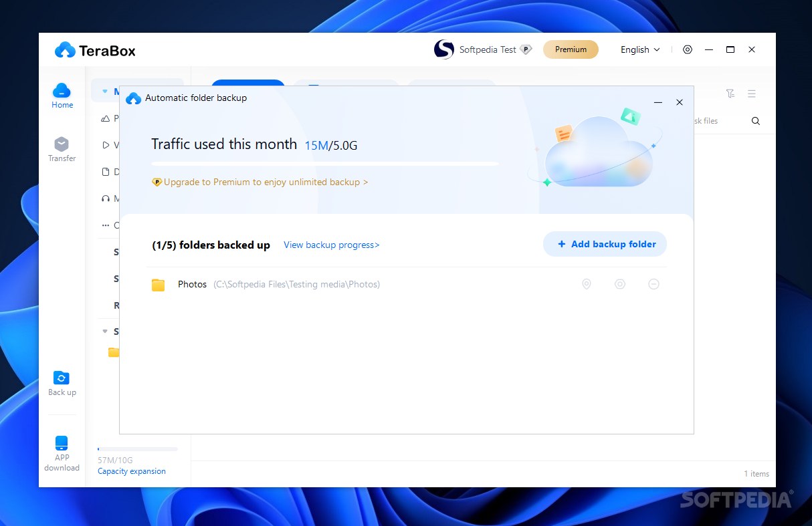Image resolution: width=812 pixels, height=526 pixels.
Task: Click the (1/5) folders backed up text
Action: click(211, 245)
